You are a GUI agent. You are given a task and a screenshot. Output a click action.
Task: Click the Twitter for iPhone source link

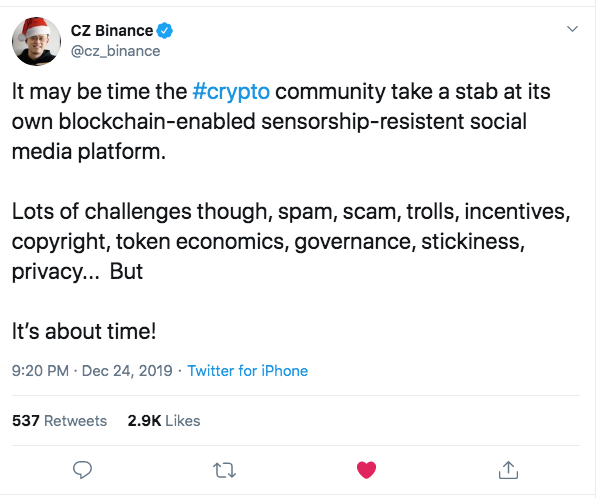tap(248, 371)
